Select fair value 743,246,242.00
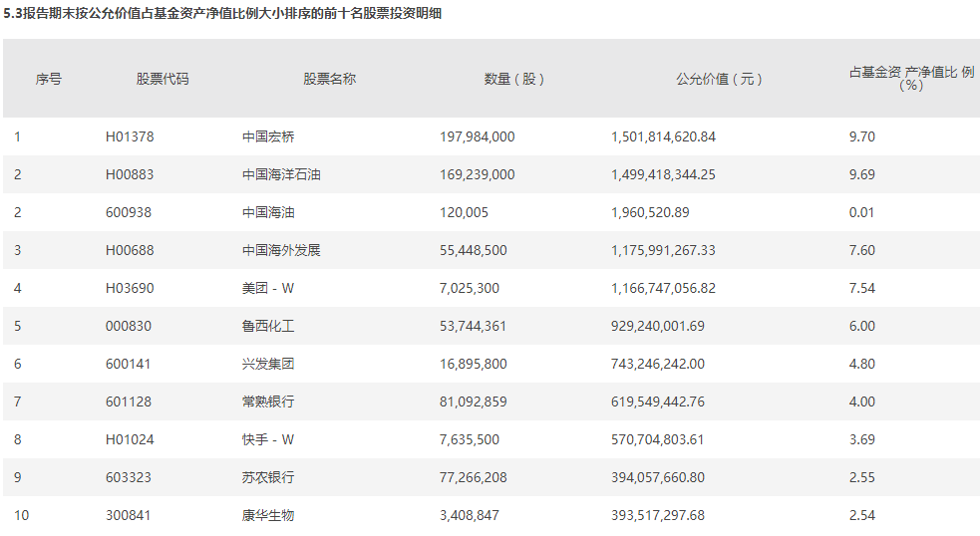The width and height of the screenshot is (980, 536). [x=658, y=365]
